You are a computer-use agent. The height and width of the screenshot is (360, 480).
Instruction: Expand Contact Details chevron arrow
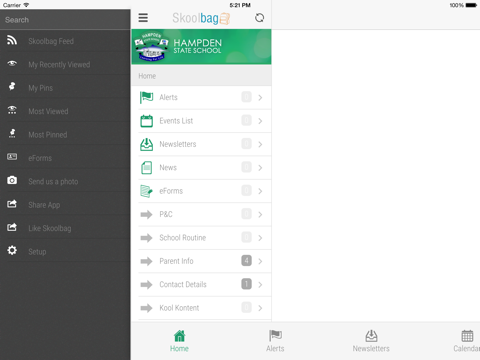[x=260, y=285]
